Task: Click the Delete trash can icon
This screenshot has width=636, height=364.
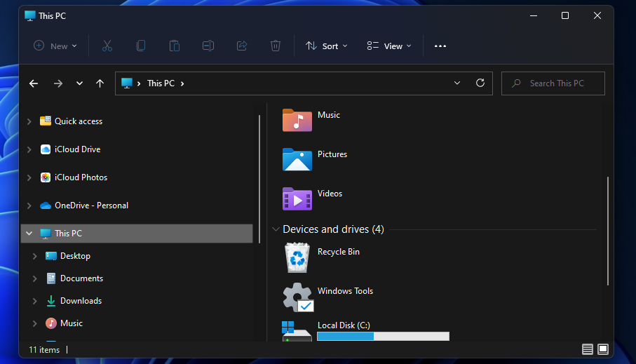Action: (x=276, y=46)
